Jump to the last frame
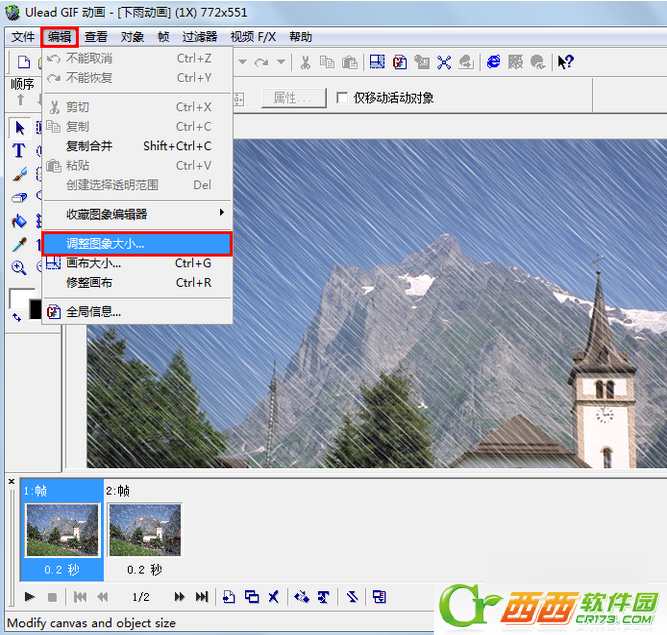 pyautogui.click(x=202, y=597)
